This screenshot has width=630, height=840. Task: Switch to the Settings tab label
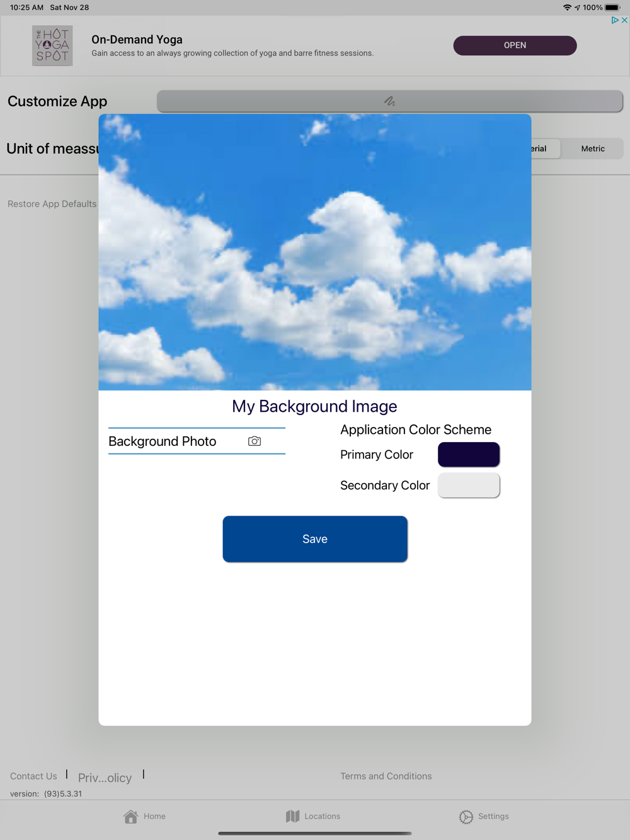(493, 816)
